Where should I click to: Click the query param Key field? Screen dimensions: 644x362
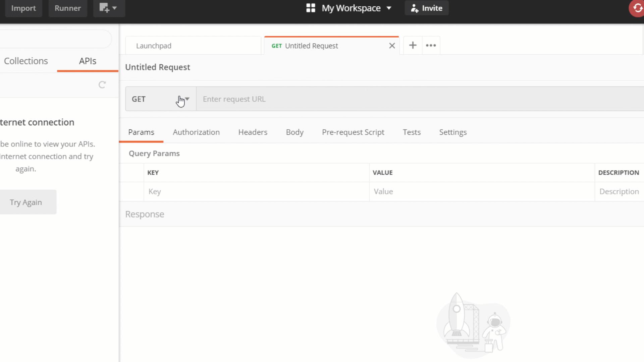[257, 191]
